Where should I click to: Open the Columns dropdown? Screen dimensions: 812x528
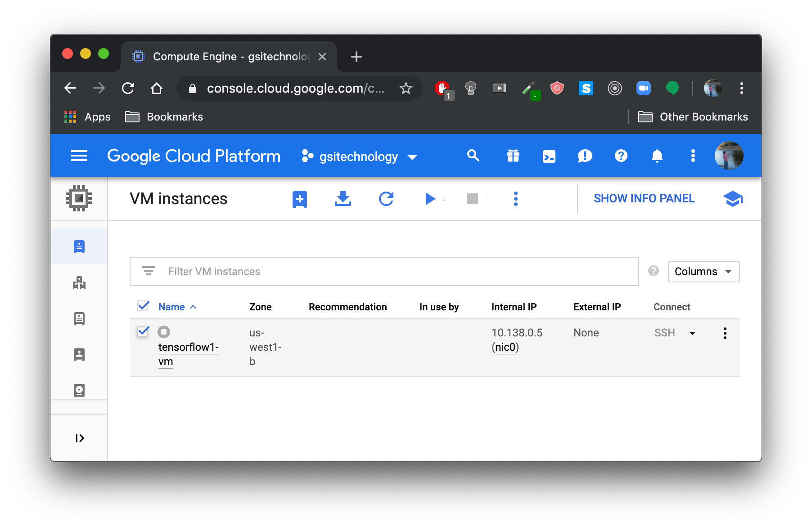(x=704, y=272)
